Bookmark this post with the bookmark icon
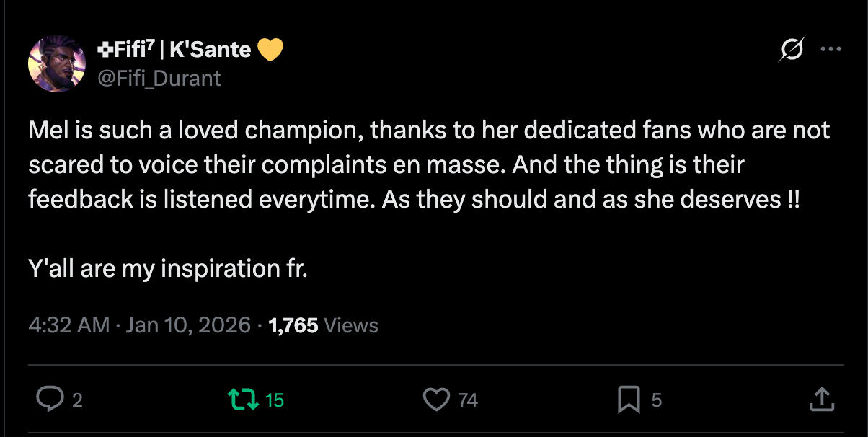The image size is (868, 437). point(629,399)
